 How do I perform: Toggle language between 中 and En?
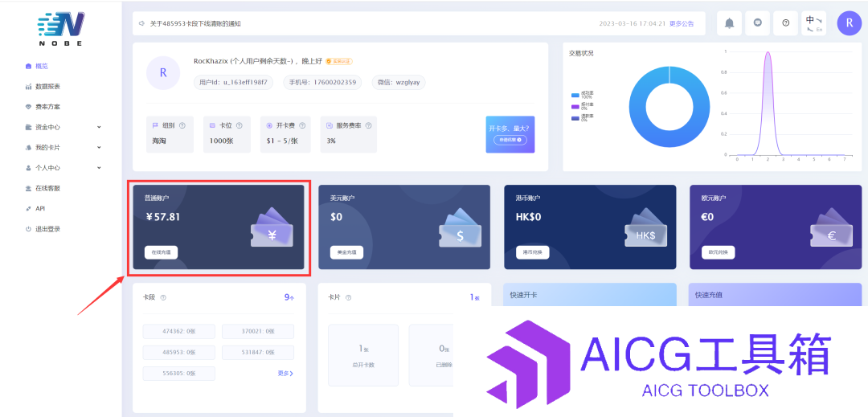813,23
